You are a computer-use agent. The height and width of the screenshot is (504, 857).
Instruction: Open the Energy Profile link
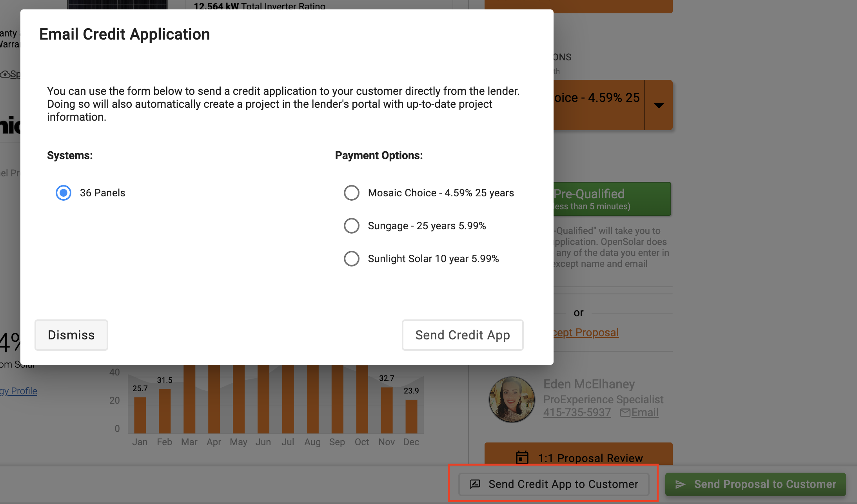click(18, 391)
